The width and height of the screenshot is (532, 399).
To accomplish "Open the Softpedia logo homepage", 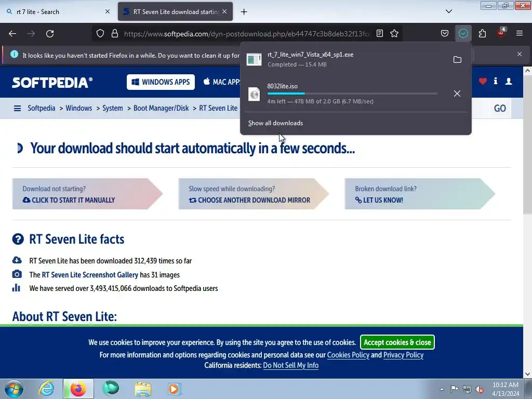I will click(x=52, y=83).
